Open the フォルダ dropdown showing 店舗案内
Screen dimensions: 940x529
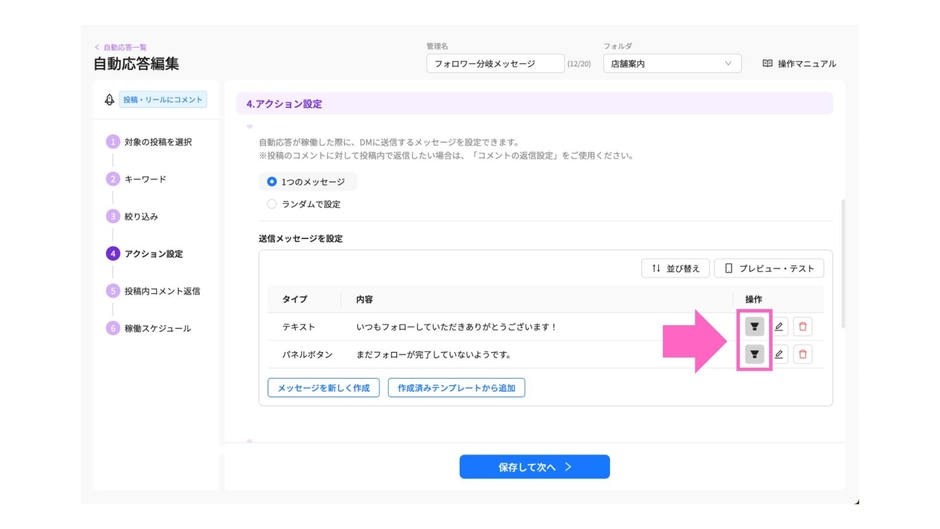coord(670,64)
